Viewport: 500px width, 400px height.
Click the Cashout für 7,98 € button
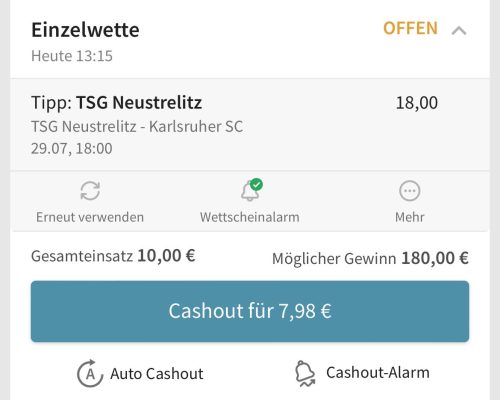pos(250,311)
